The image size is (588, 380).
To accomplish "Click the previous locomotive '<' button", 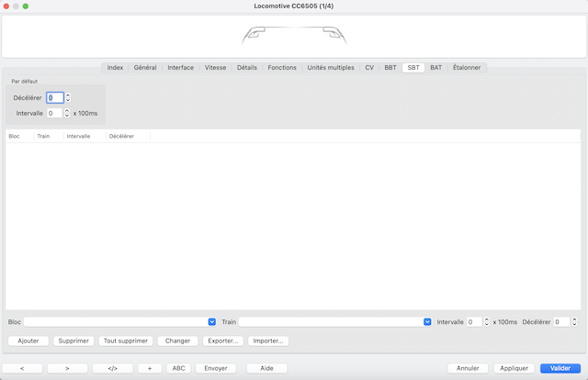I will [23, 368].
